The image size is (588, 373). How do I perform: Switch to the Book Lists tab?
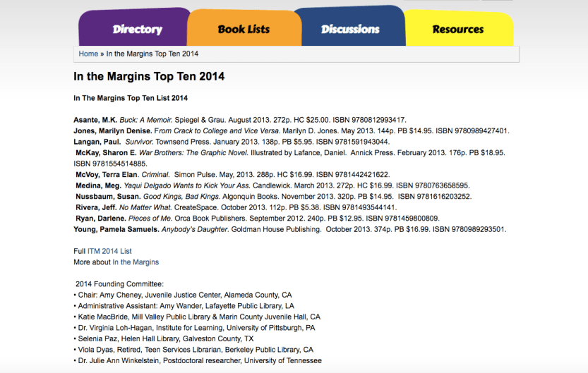[244, 30]
